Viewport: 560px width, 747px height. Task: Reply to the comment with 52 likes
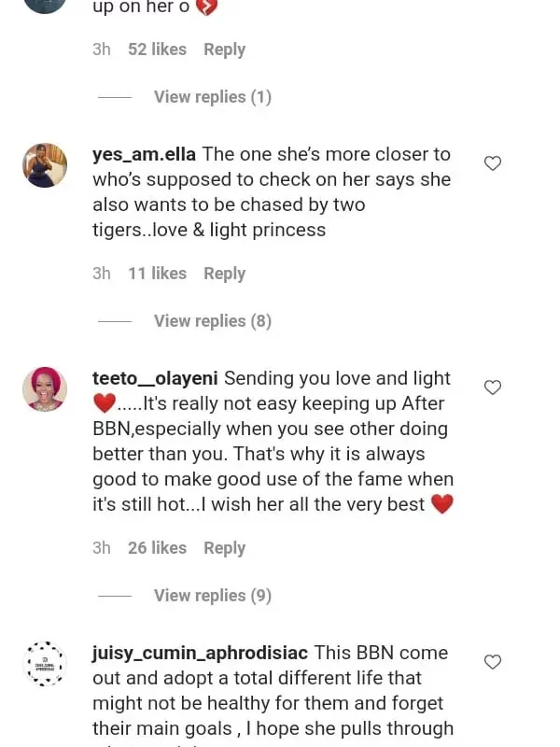point(224,49)
